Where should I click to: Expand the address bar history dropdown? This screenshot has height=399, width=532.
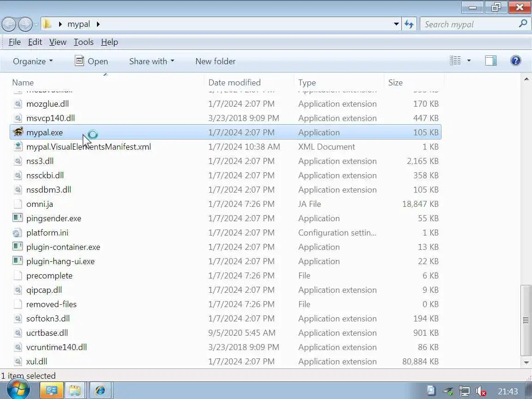(396, 24)
